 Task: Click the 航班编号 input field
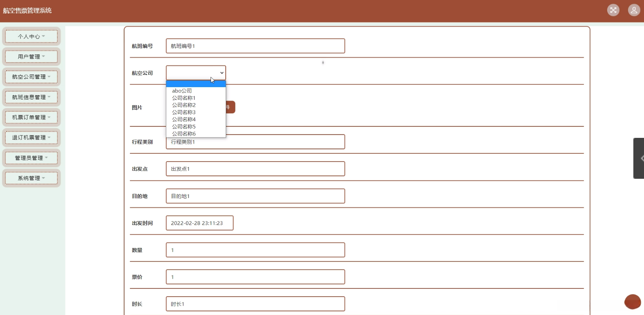(x=255, y=46)
